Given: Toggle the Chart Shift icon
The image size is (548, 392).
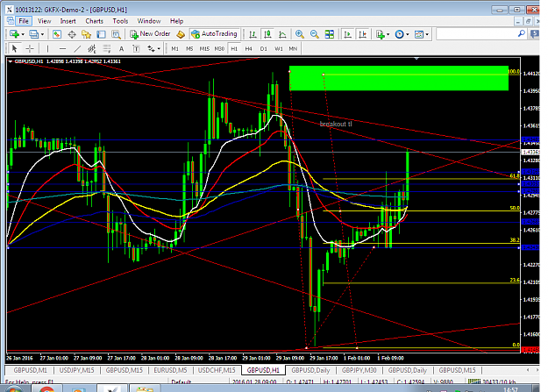Looking at the screenshot, I should click(362, 34).
